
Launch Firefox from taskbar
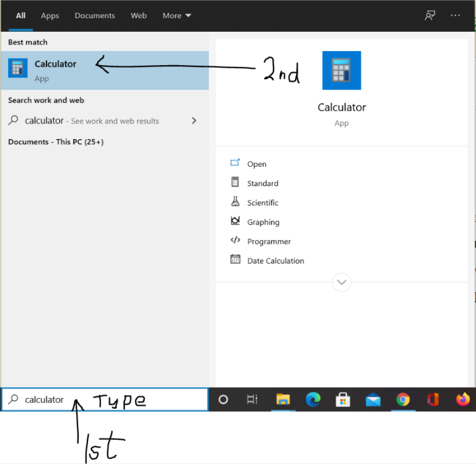pyautogui.click(x=463, y=400)
